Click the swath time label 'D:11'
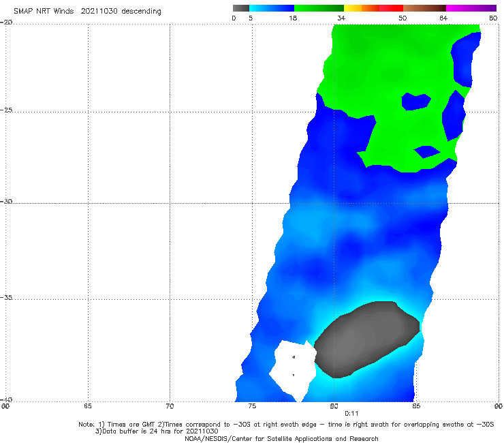The image size is (504, 443). pos(351,414)
